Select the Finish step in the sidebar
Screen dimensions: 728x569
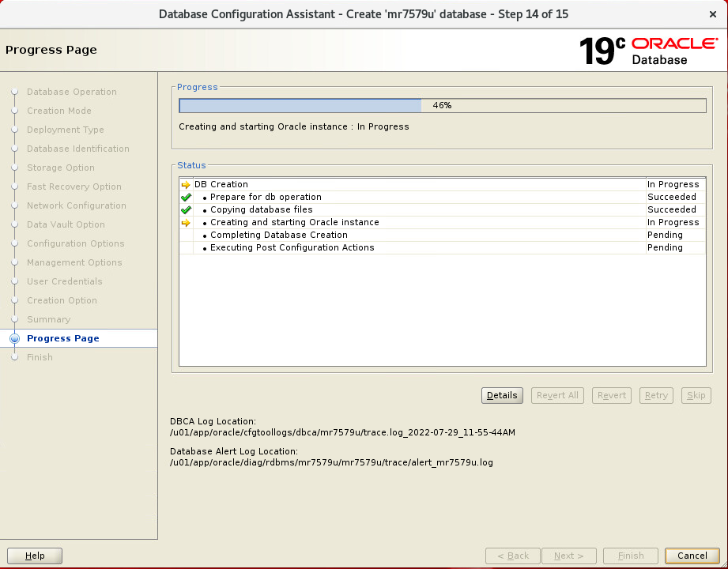pos(40,357)
